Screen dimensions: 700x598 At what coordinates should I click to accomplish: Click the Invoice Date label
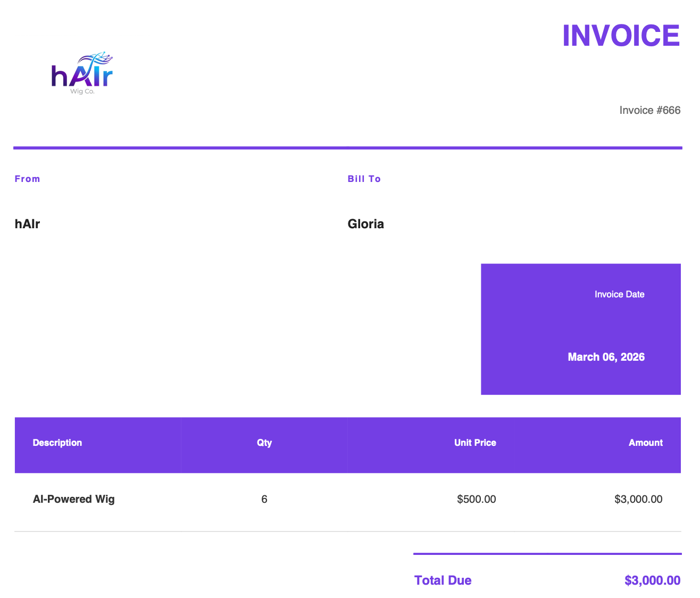(619, 294)
